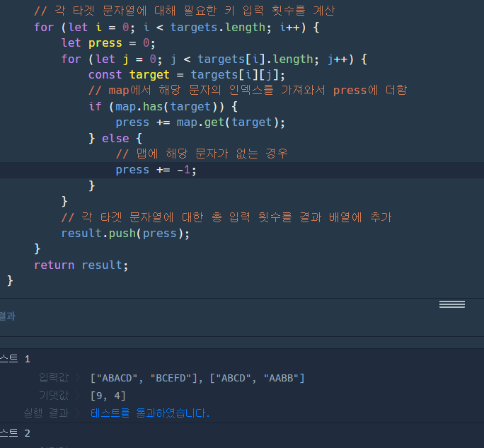484x448 pixels.
Task: Grab the results panel resize handle
Action: tap(452, 304)
